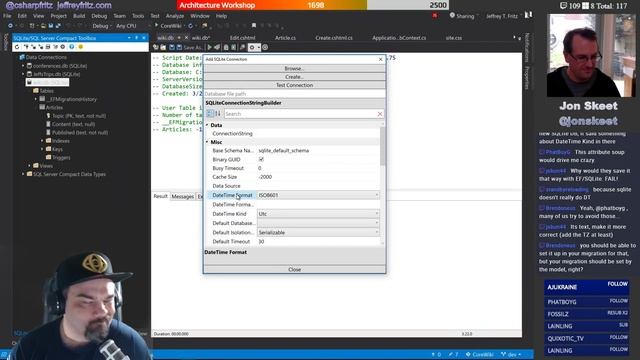The width and height of the screenshot is (640, 360).
Task: Select the ConnectionString property row
Action: (292, 133)
